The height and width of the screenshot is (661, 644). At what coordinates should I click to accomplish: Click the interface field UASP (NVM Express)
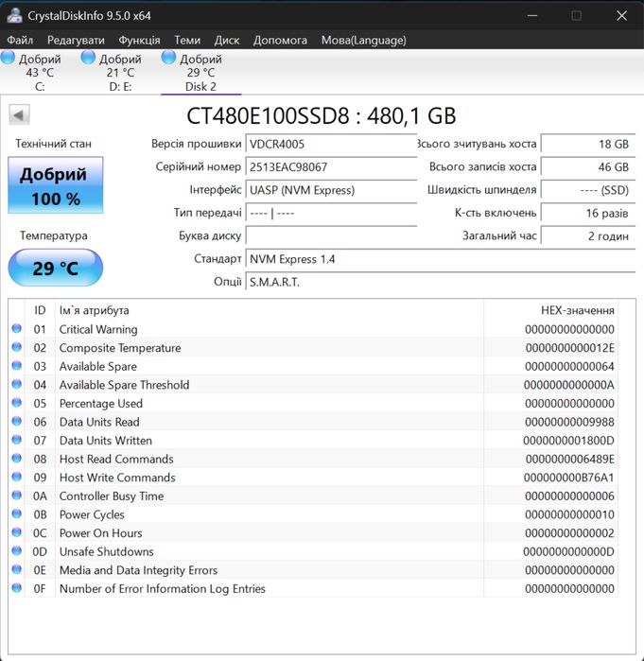(331, 190)
